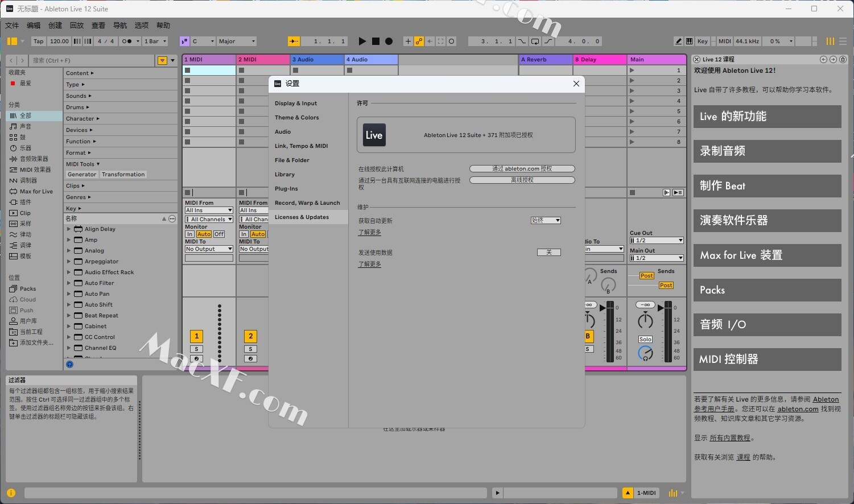Toggle the browser preview headphone icon
The width and height of the screenshot is (854, 504).
[69, 364]
